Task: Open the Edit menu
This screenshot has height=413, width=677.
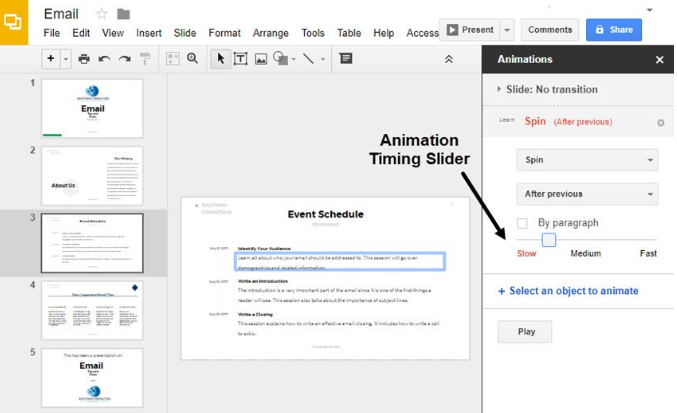Action: click(81, 33)
